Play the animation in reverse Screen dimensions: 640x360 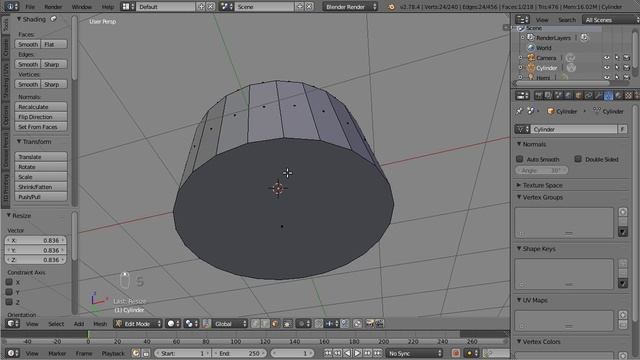[347, 353]
